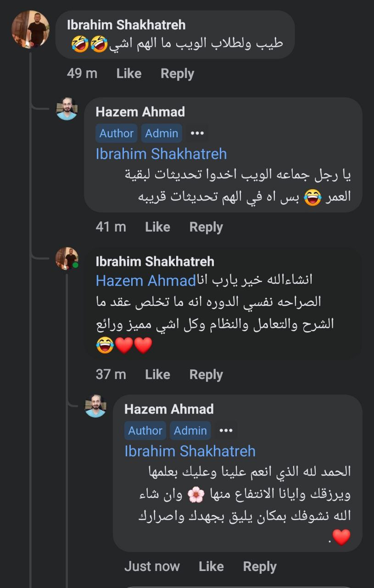This screenshot has width=374, height=588.
Task: Reply to the 41 m comment
Action: click(206, 227)
